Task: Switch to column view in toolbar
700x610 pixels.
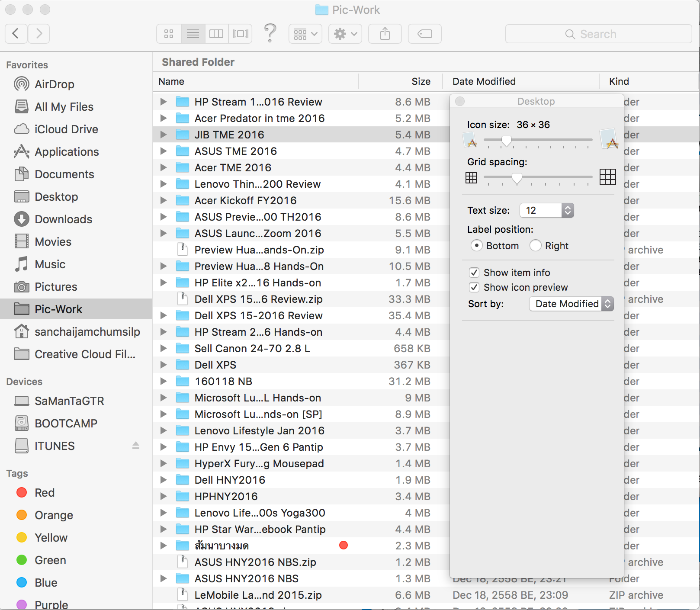Action: click(x=216, y=34)
